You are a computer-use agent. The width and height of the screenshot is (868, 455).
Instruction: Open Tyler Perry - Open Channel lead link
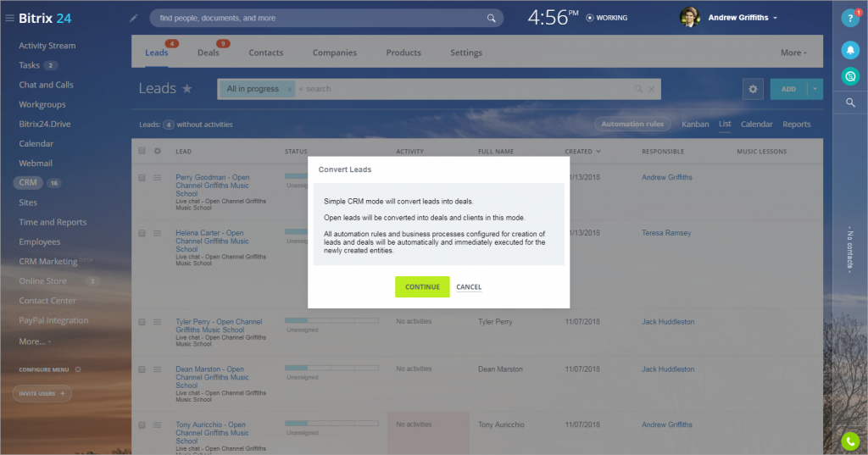point(219,325)
